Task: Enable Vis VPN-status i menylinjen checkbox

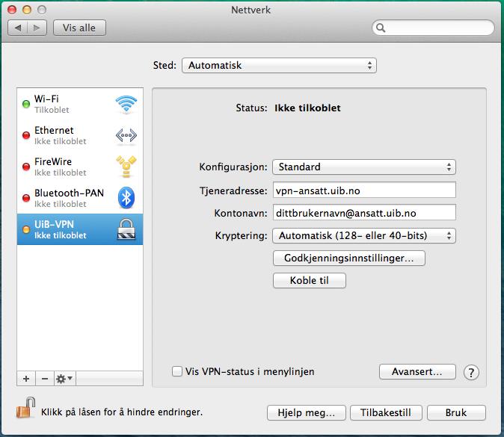Action: coord(177,371)
